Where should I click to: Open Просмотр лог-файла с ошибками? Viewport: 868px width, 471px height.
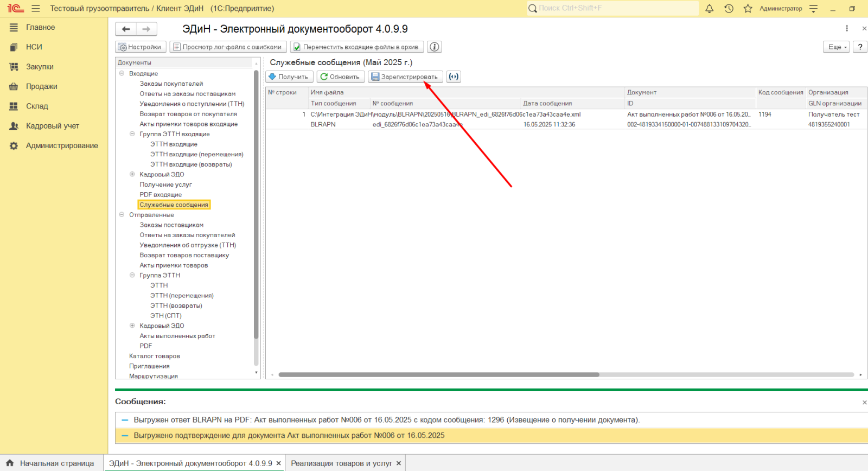(x=228, y=47)
